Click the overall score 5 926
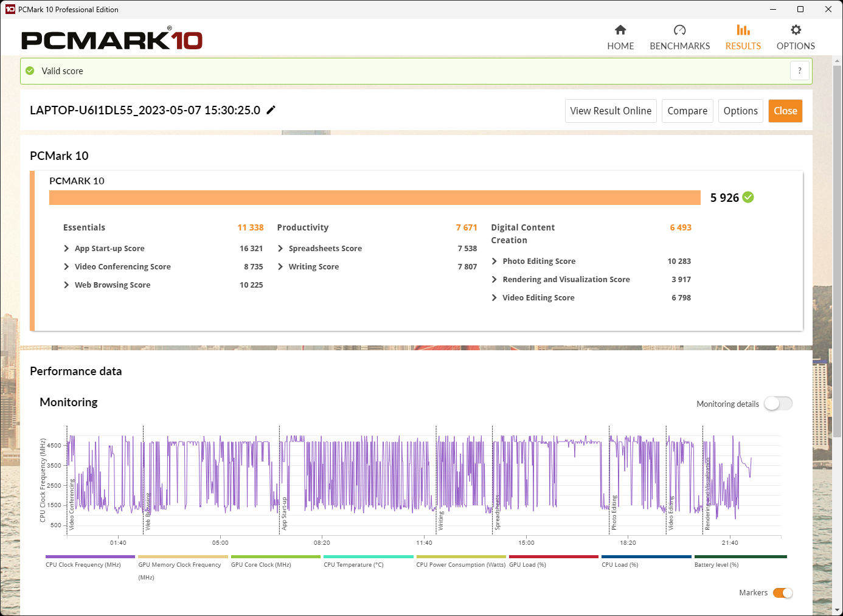 724,198
